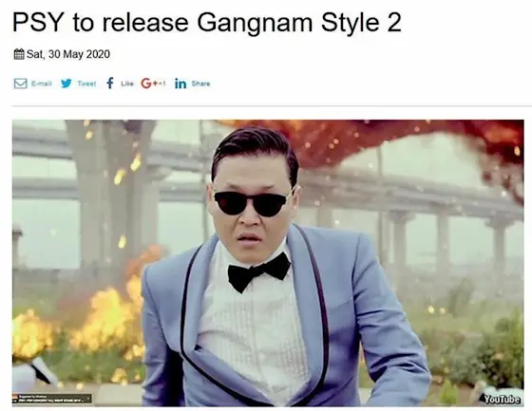The width and height of the screenshot is (532, 411).
Task: Click the Share label next to LinkedIn
Action: pos(200,84)
